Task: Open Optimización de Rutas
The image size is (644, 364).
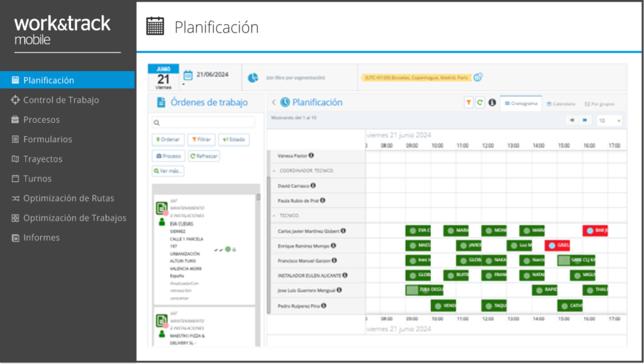Action: 63,198
